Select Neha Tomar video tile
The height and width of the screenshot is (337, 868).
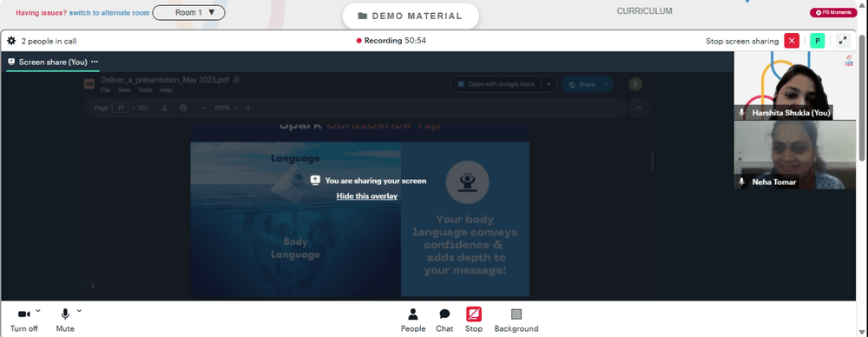coord(795,155)
